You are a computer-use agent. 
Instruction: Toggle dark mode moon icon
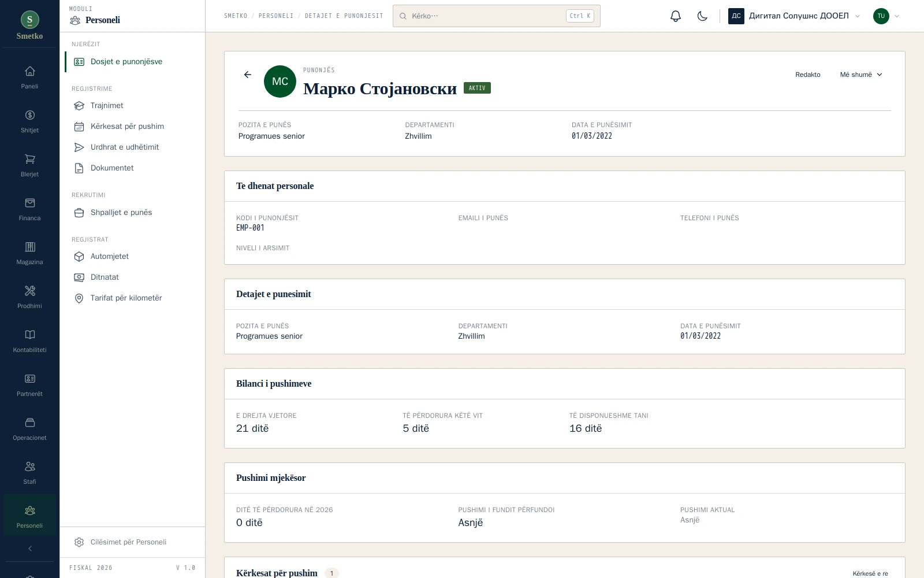coord(702,16)
